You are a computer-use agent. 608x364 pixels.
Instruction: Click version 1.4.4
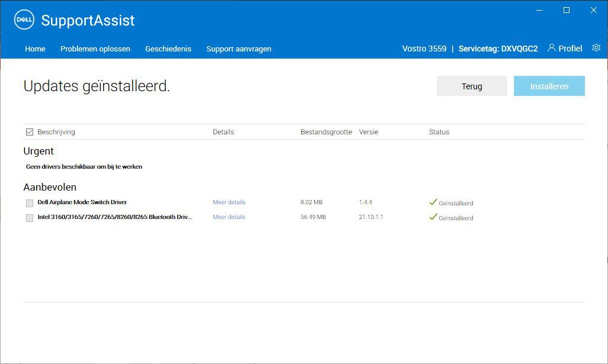coord(365,202)
